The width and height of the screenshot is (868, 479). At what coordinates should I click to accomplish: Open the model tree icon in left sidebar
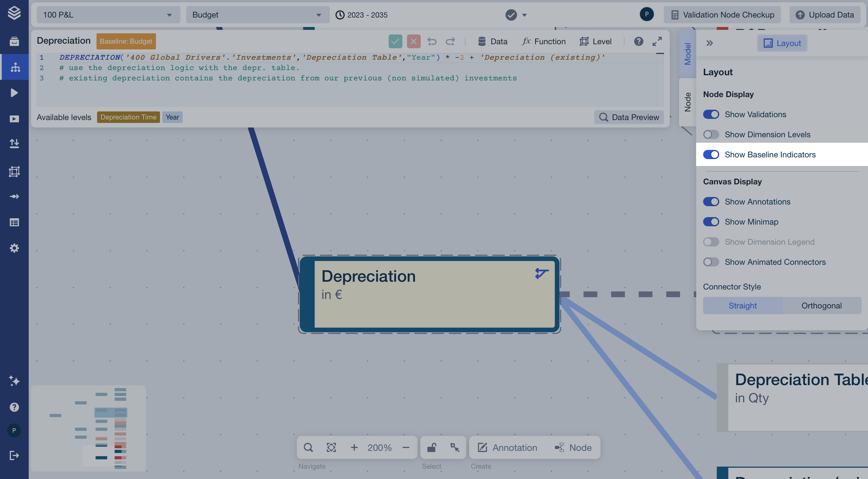(14, 67)
